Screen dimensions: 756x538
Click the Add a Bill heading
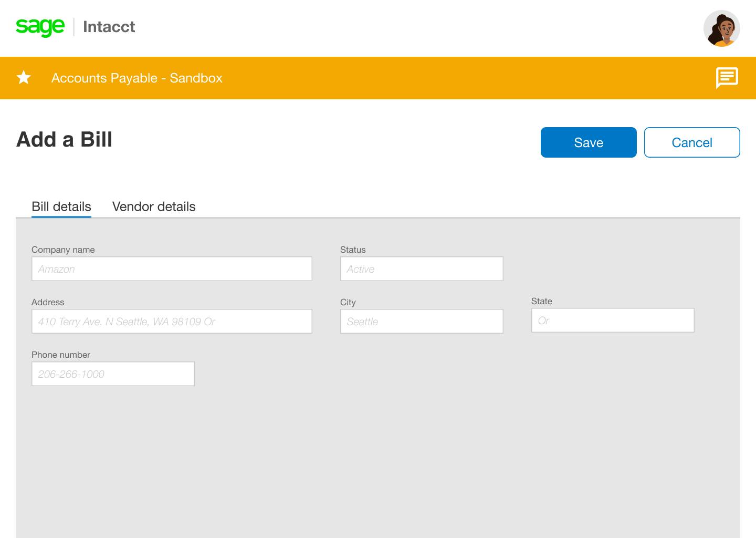[64, 140]
